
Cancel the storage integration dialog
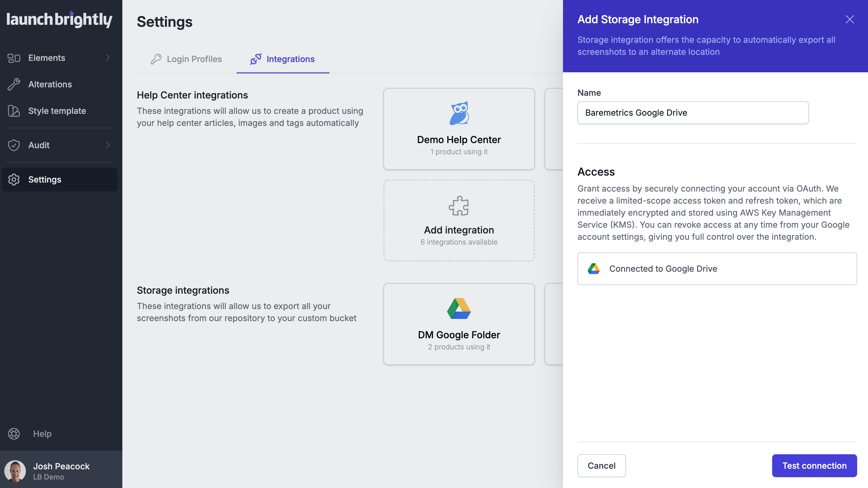click(602, 465)
